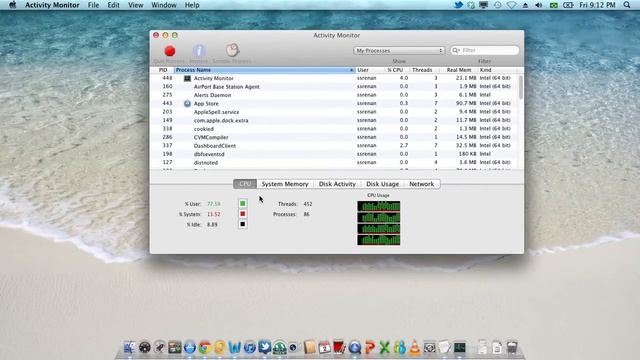Sort by the Kind column header

tap(498, 70)
